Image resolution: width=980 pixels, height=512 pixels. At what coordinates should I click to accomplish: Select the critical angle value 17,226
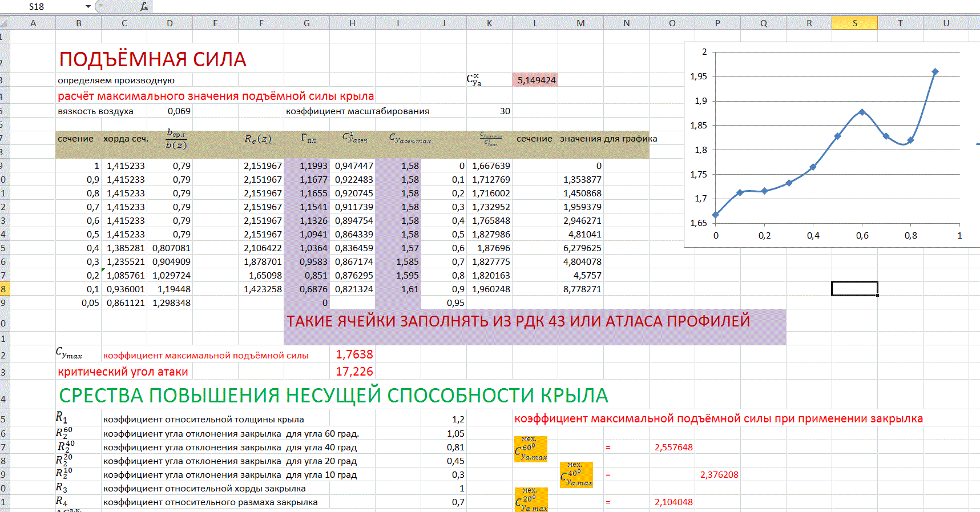pos(353,372)
